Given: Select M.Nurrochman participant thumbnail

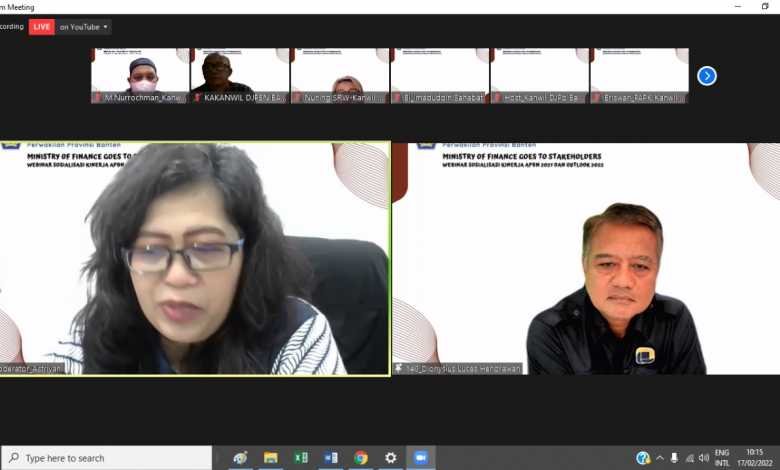Looking at the screenshot, I should coord(140,75).
